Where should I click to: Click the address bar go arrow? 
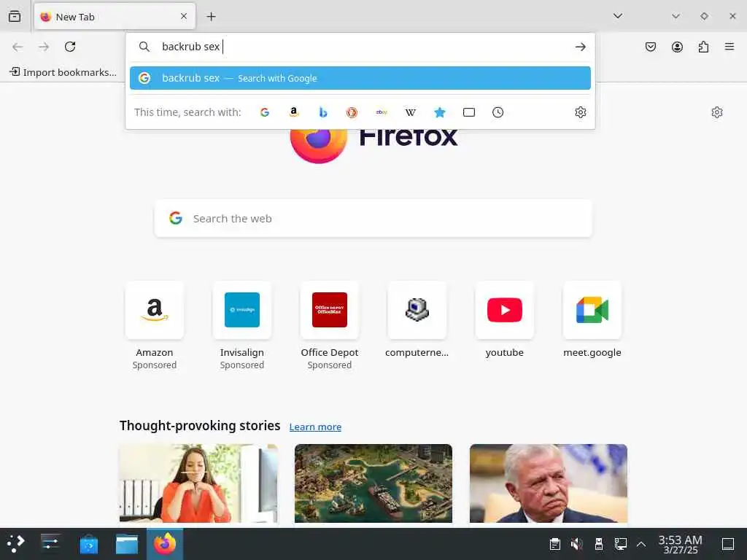(580, 47)
